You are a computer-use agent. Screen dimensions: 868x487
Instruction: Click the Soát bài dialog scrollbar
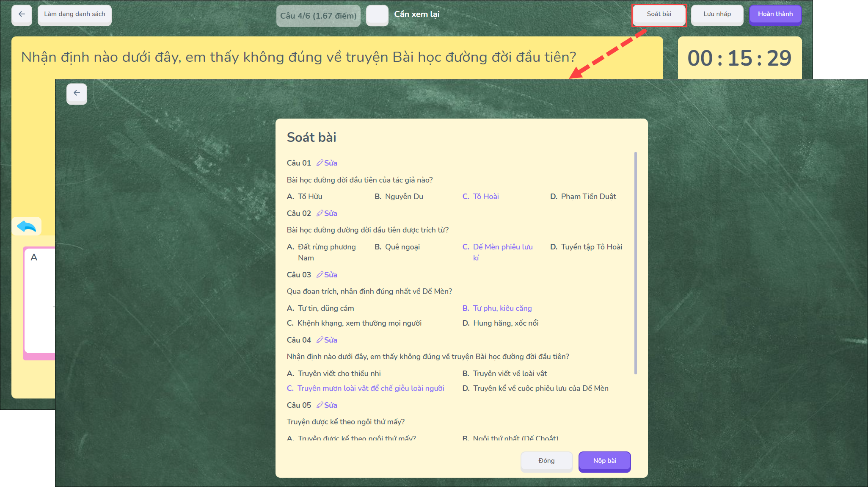coord(636,263)
